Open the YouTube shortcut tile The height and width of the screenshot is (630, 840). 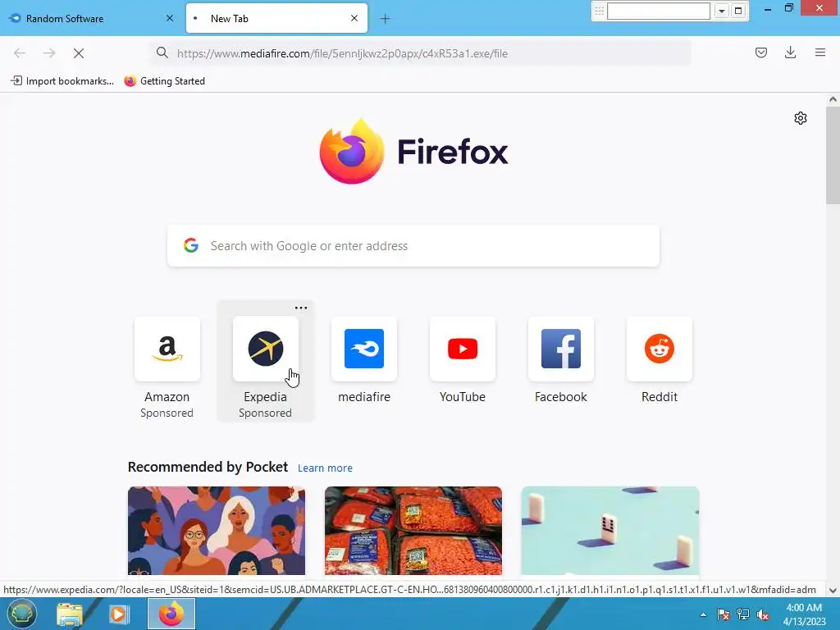(x=463, y=349)
